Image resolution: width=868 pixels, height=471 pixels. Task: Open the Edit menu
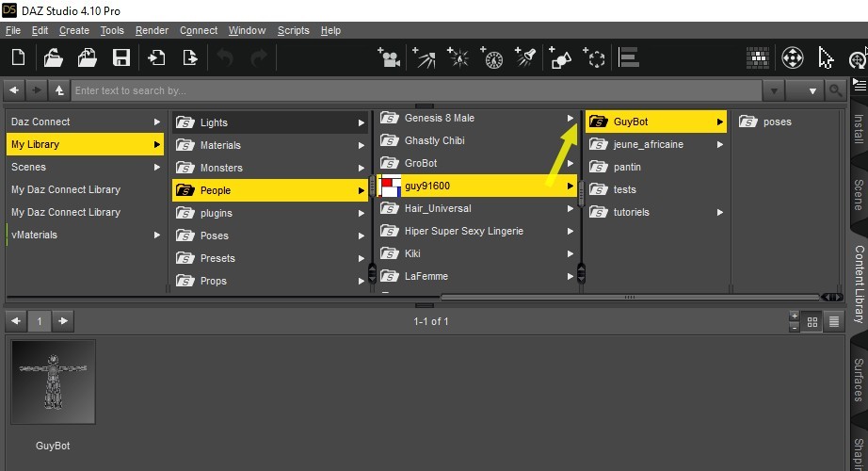pyautogui.click(x=40, y=30)
